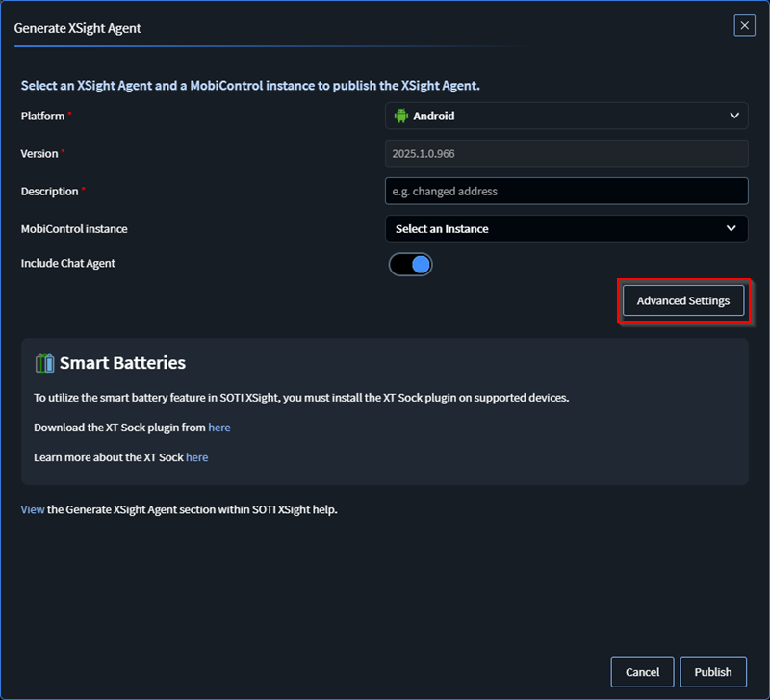This screenshot has width=770, height=700.
Task: Open Advanced Settings
Action: [x=683, y=300]
